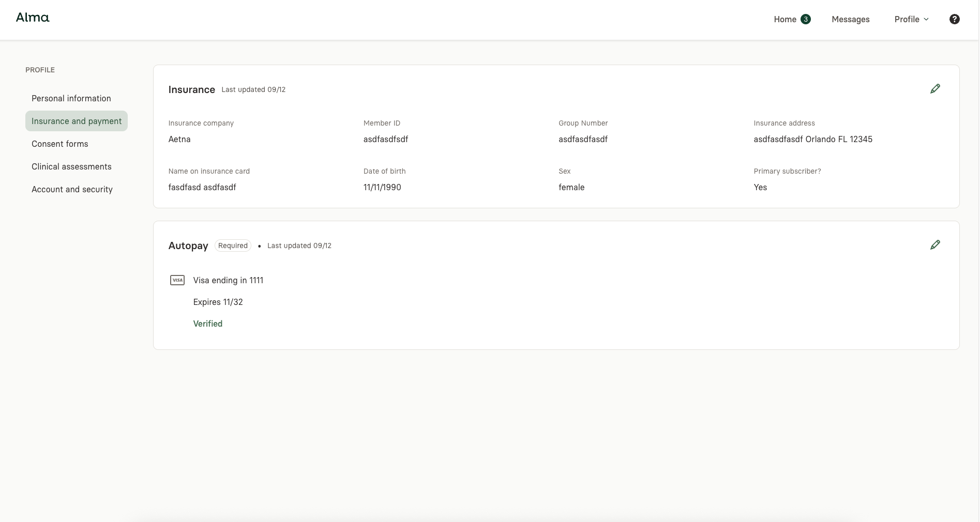Click the Insurance company value Aetna
Viewport: 980px width, 522px height.
pyautogui.click(x=179, y=139)
